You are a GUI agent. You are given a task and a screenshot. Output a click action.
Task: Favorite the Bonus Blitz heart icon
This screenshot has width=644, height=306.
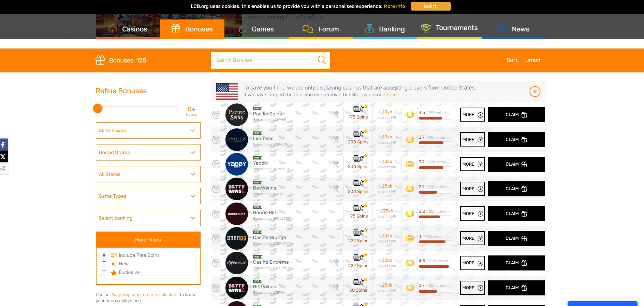[x=216, y=214]
